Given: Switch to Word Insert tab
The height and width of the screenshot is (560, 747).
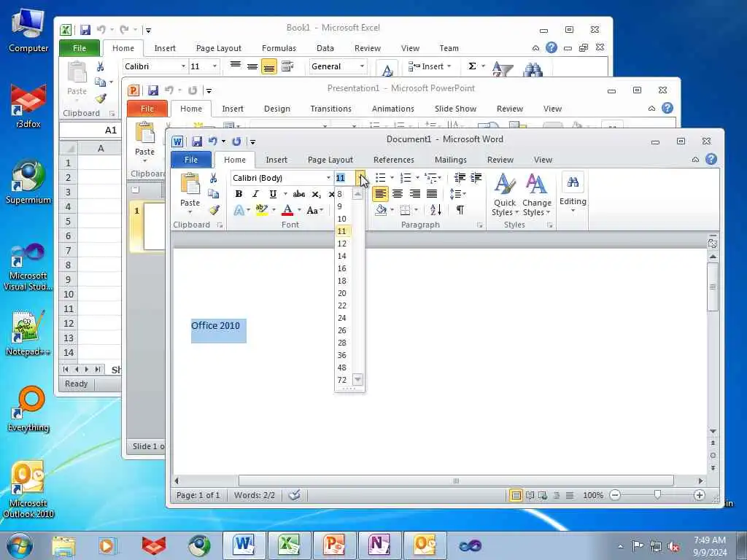Looking at the screenshot, I should [276, 160].
